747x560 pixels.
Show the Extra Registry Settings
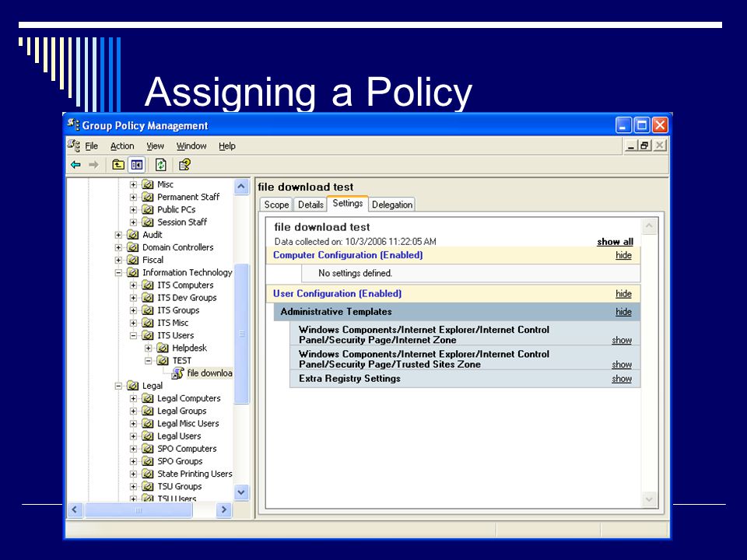[622, 379]
